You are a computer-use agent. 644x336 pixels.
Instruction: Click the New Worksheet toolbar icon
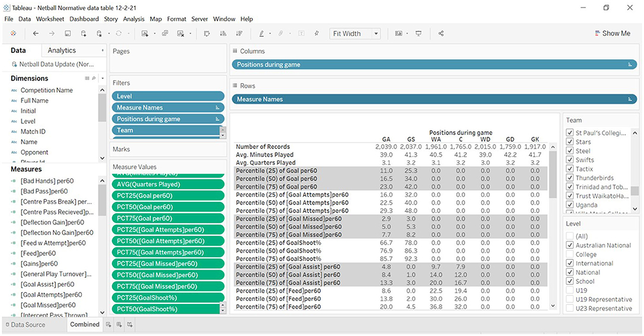(144, 34)
